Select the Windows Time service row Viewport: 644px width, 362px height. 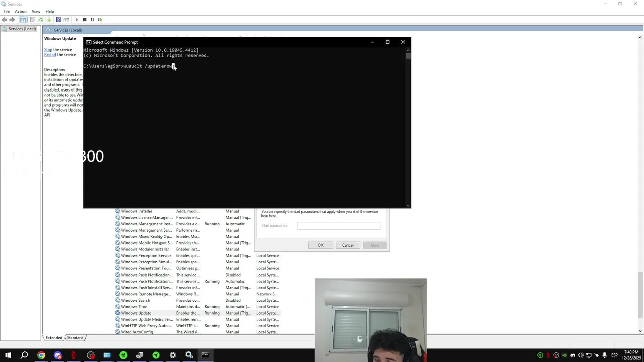click(x=197, y=307)
